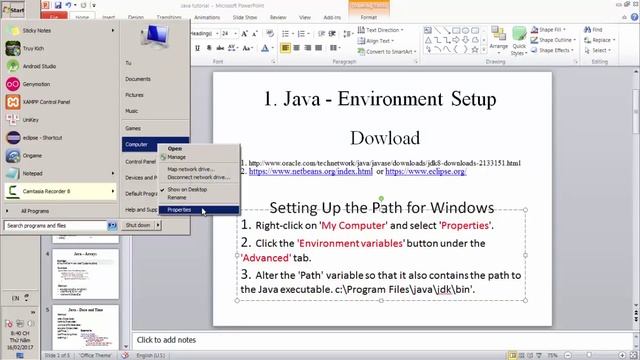Open the netbeans.org index.html link
This screenshot has height=360, width=640.
coord(311,171)
